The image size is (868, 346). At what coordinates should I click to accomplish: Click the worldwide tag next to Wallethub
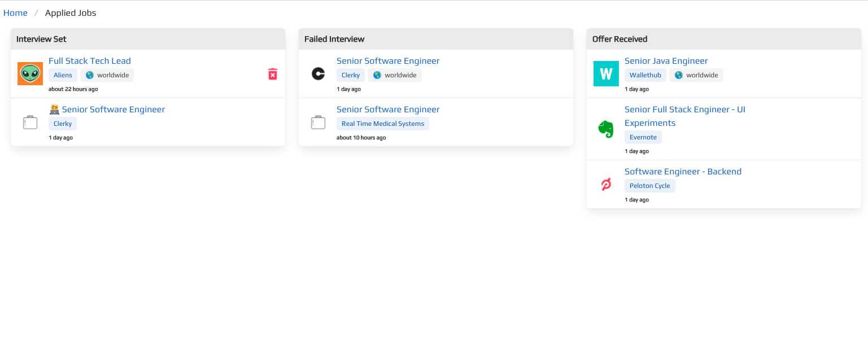(x=696, y=75)
